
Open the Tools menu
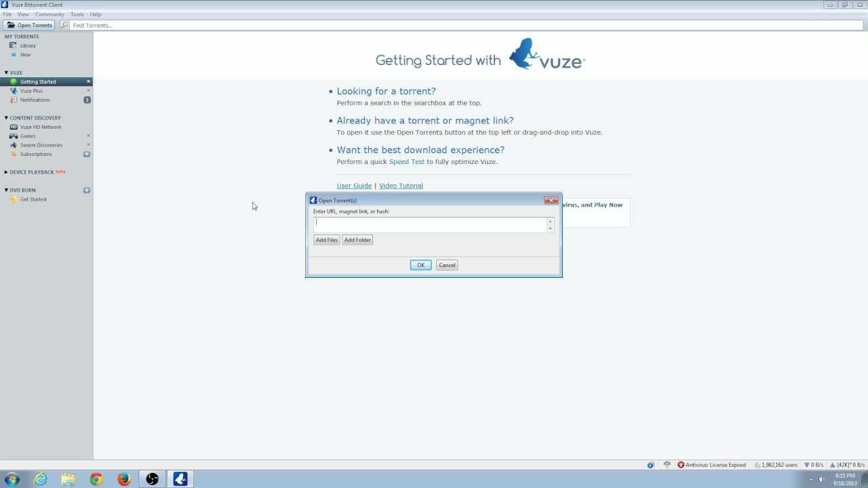click(77, 14)
